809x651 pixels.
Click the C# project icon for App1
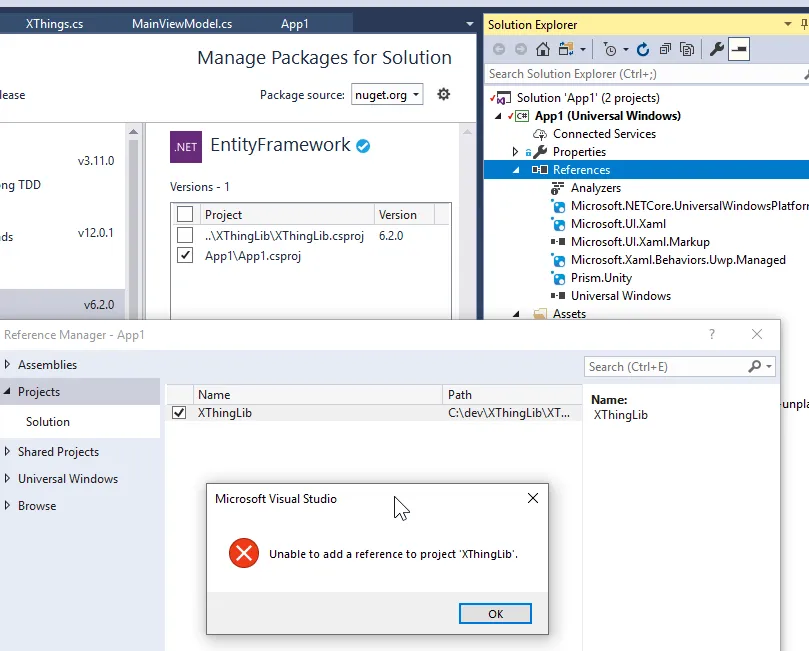coord(520,116)
